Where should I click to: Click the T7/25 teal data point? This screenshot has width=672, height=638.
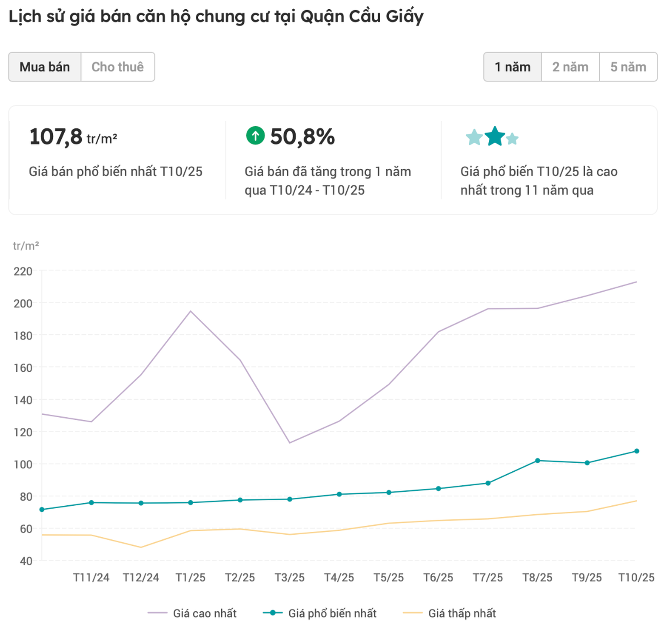[x=488, y=483]
